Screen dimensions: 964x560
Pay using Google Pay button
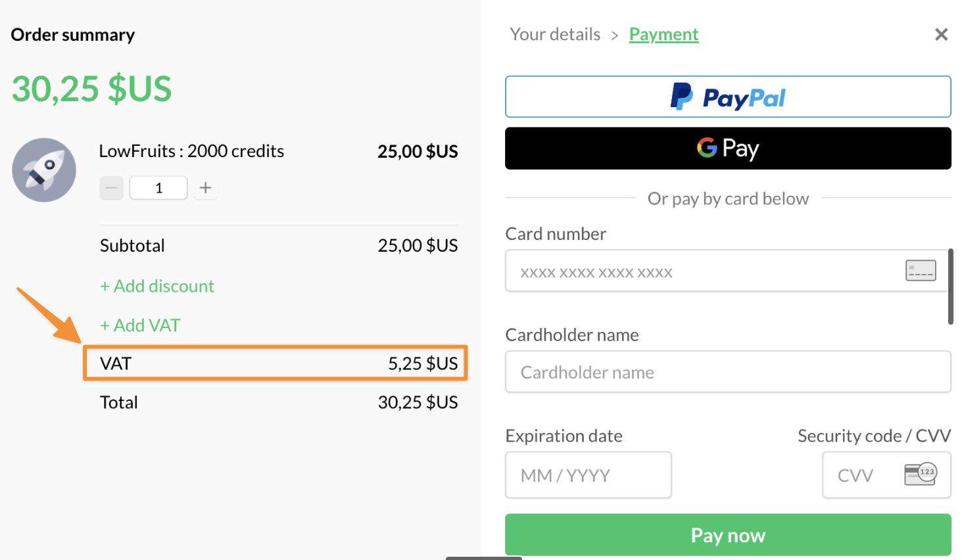point(727,149)
